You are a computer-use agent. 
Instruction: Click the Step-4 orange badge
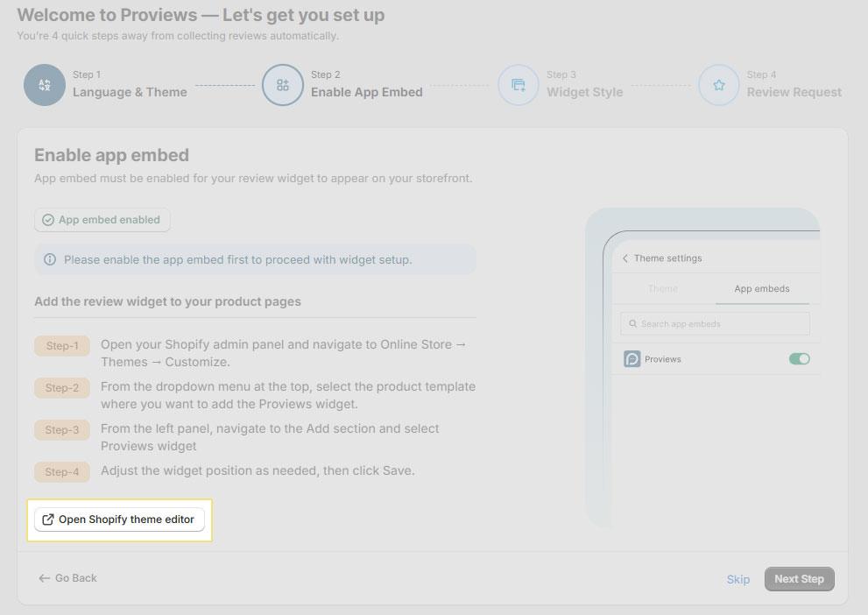tap(62, 472)
